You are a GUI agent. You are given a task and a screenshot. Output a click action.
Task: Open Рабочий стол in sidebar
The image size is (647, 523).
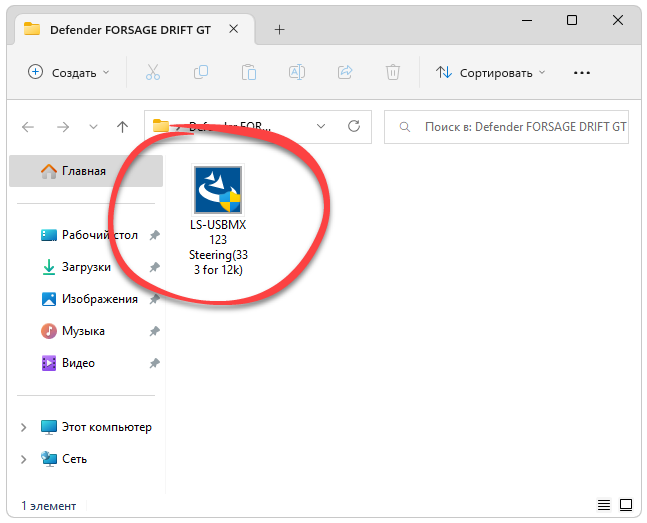[x=90, y=235]
